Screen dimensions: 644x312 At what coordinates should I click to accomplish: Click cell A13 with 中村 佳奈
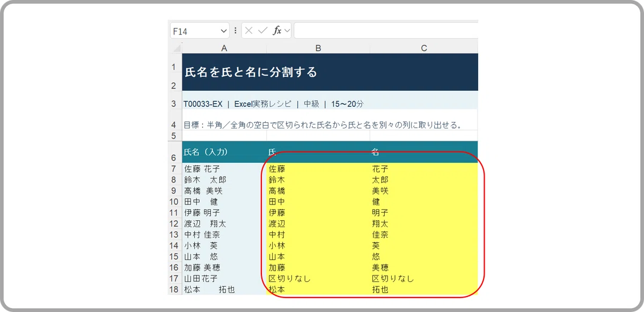pyautogui.click(x=224, y=235)
